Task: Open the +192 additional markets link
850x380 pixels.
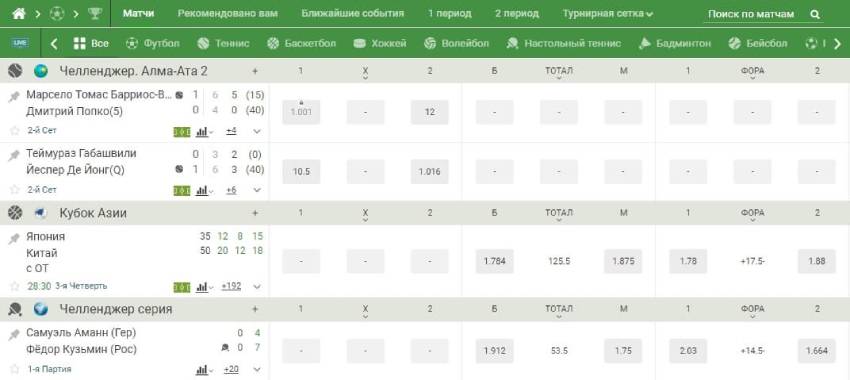Action: (x=231, y=286)
